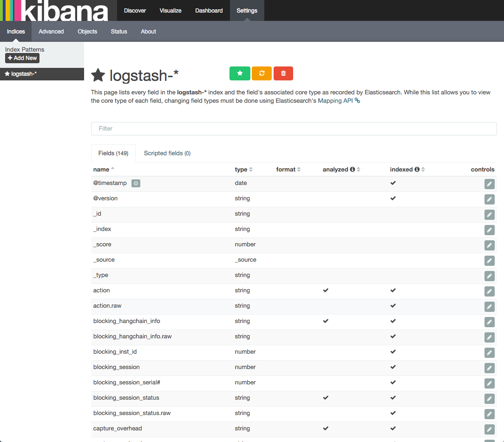Edit the _score field with pencil icon
Viewport: 504px width, 442px height.
(489, 245)
